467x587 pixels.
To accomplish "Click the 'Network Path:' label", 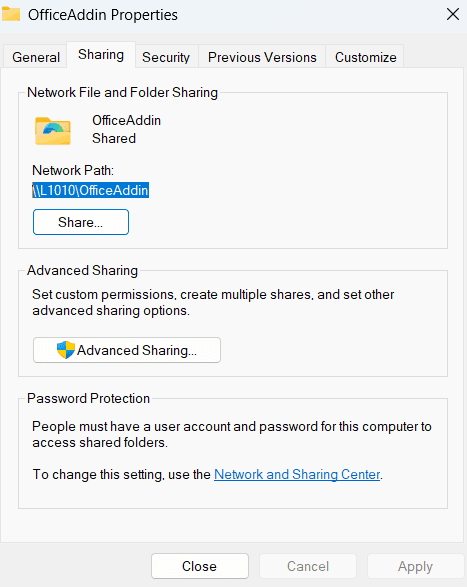I will 73,170.
